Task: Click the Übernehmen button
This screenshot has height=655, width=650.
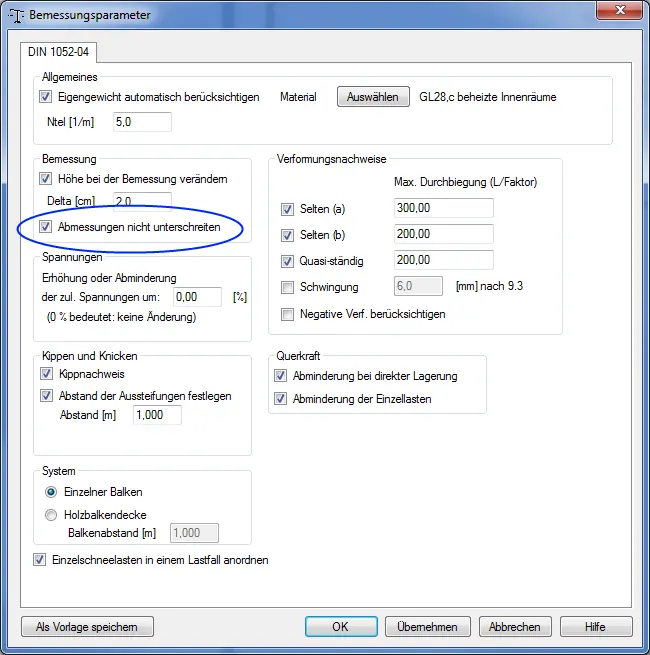Action: 428,627
